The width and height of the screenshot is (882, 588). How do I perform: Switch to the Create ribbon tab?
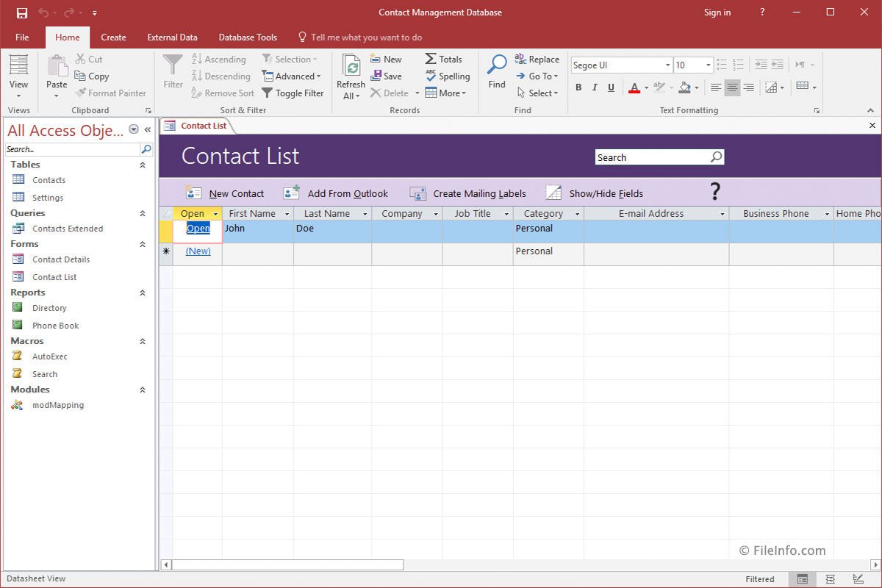coord(113,37)
